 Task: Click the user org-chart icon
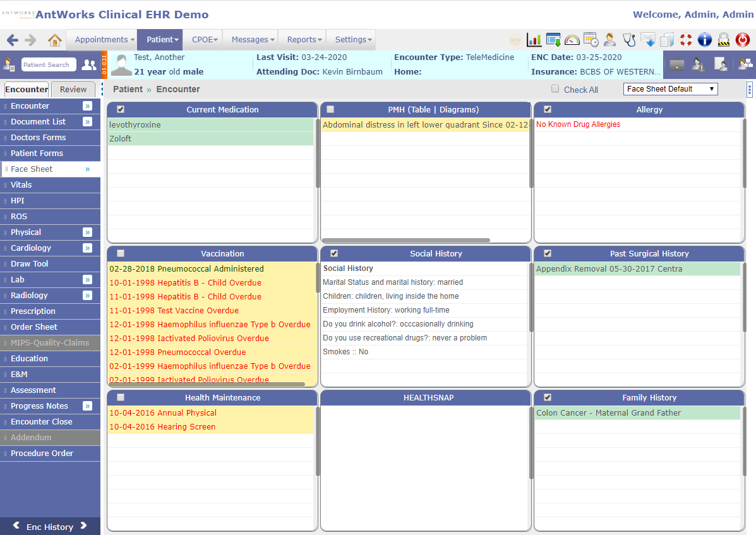pos(745,64)
